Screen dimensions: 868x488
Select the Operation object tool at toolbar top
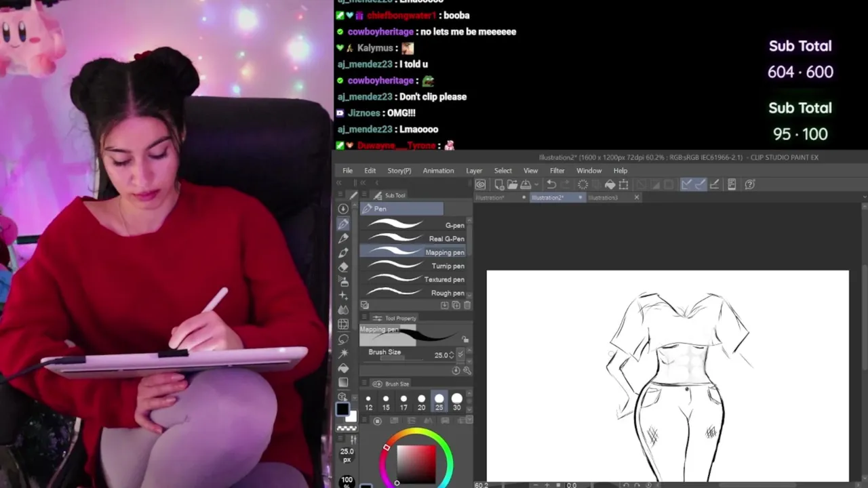343,209
